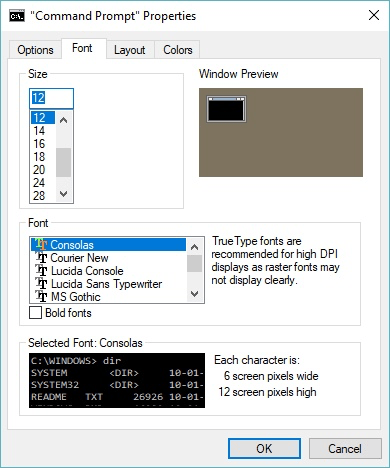Choose the MS Gothic font
Screen dimensions: 390x468
pos(108,297)
